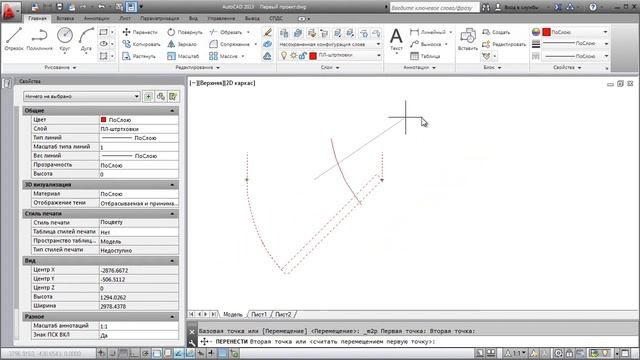Toggle the layer lock padlock icon

click(x=302, y=56)
